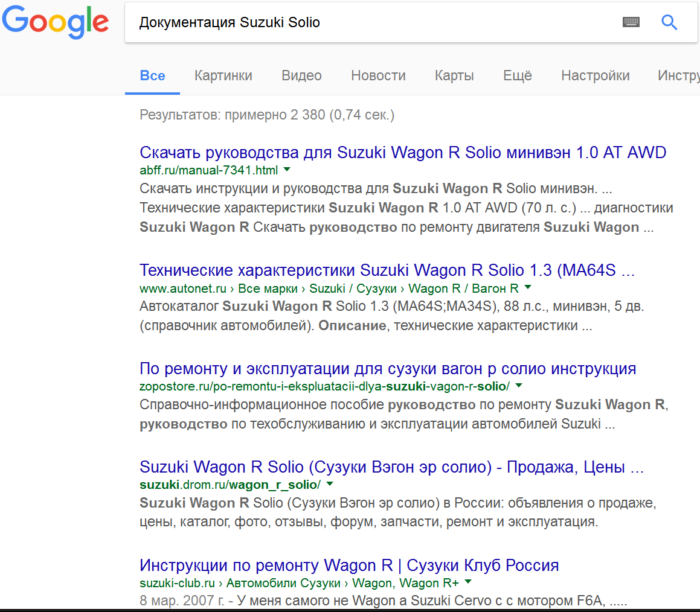
Task: Open 'Suzuki Wagon R Solio - Продажа, Цены' result
Action: coord(391,467)
